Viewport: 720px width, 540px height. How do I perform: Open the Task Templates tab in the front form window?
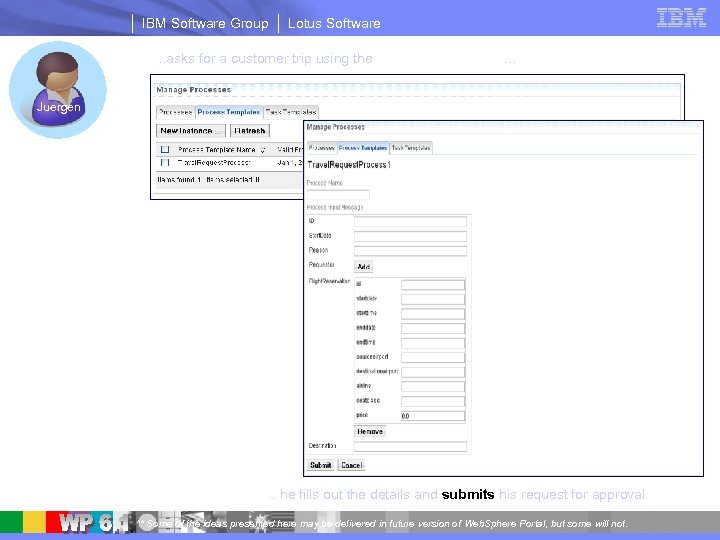[411, 148]
